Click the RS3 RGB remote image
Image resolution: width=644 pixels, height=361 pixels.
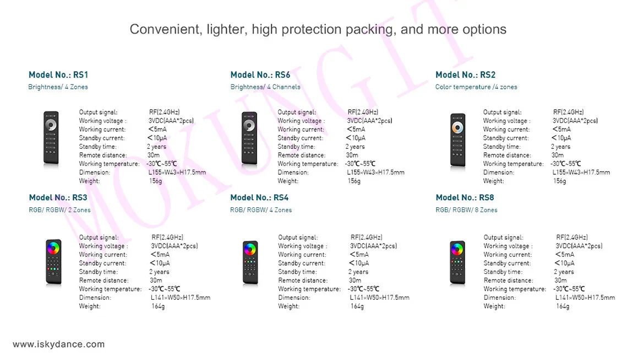click(53, 262)
